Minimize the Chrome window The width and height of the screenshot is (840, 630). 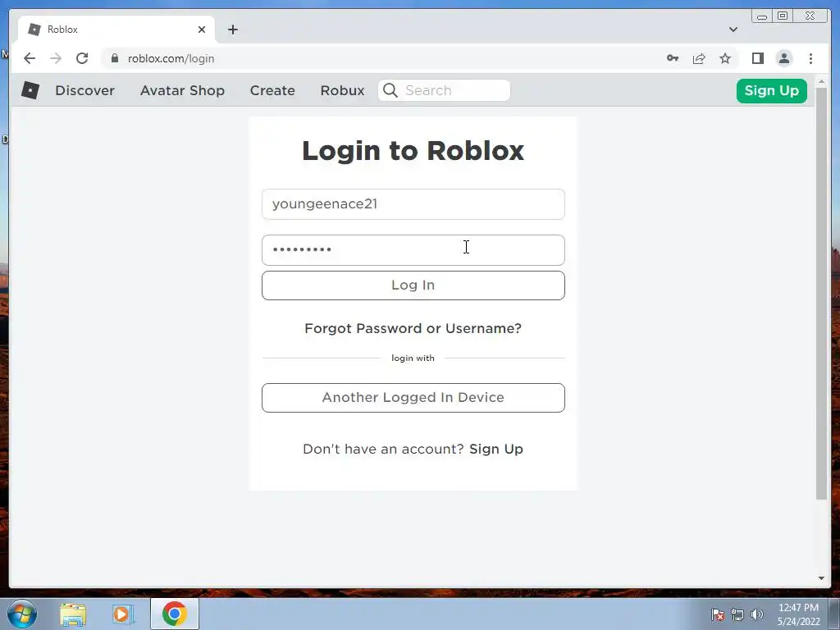coord(762,16)
